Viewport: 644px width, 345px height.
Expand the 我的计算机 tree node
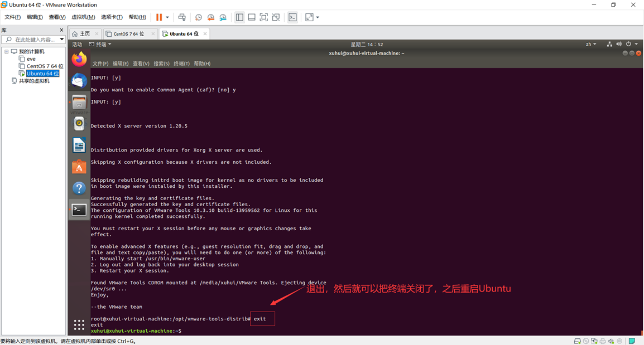coord(8,51)
